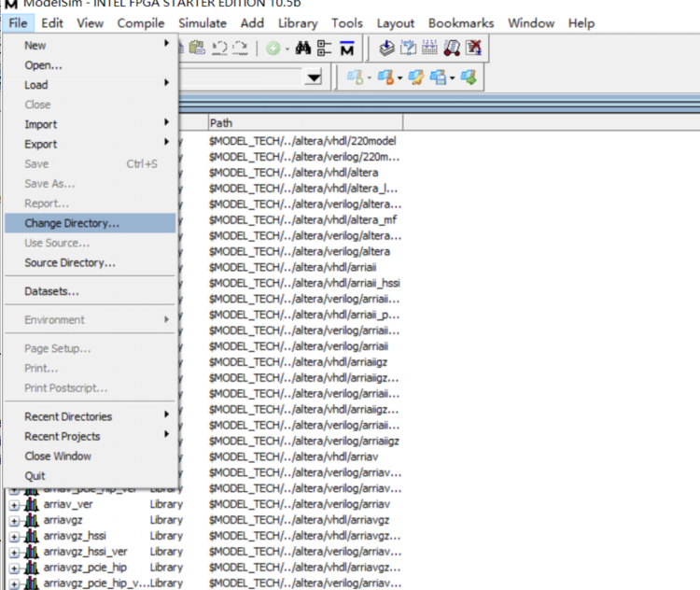
Task: Click the Redo toolbar icon
Action: 240,48
